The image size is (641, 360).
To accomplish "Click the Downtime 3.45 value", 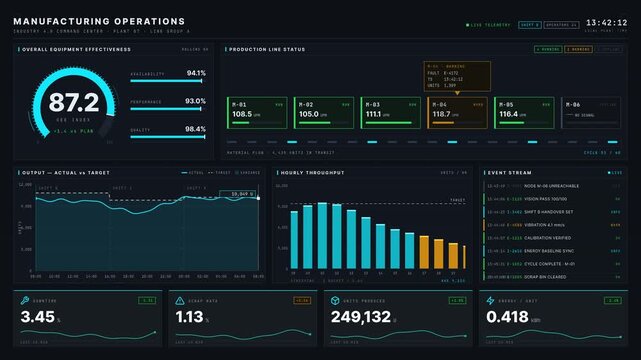I will point(38,317).
